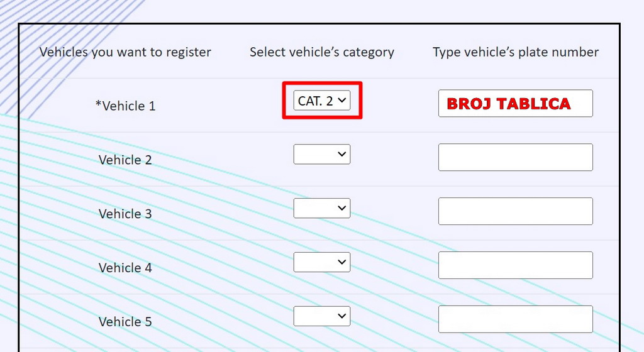The image size is (644, 352).
Task: Click the required asterisk before Vehicle 1
Action: pos(98,104)
